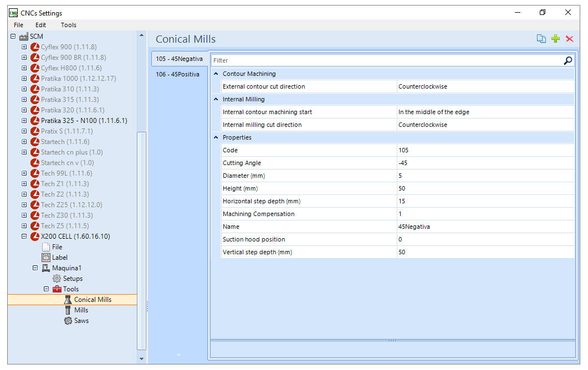Open the Mills tool node
The height and width of the screenshot is (370, 588).
(x=81, y=310)
